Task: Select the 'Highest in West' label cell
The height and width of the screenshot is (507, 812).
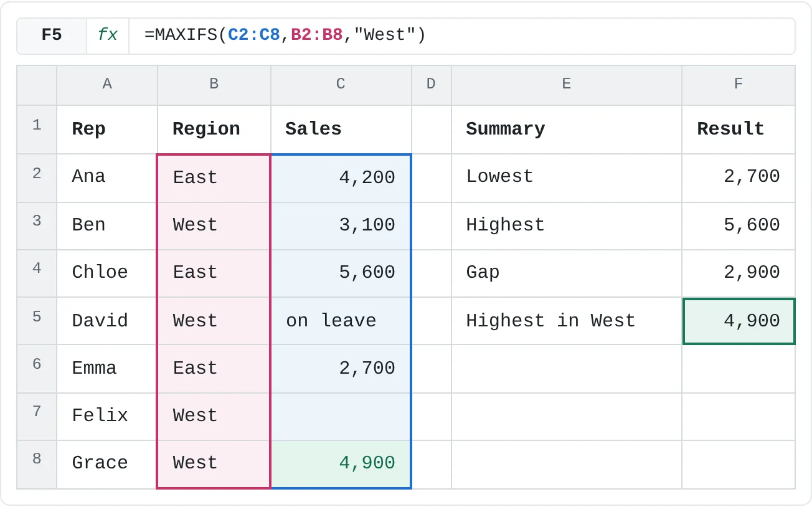Action: (x=567, y=321)
